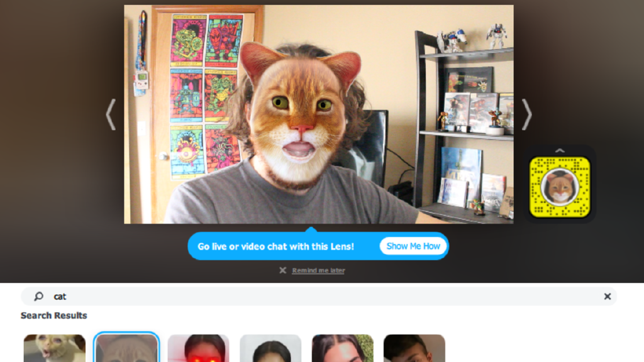Dismiss the tip with the X beside Remind me later
Viewport: 644px width, 362px height.
tap(282, 270)
